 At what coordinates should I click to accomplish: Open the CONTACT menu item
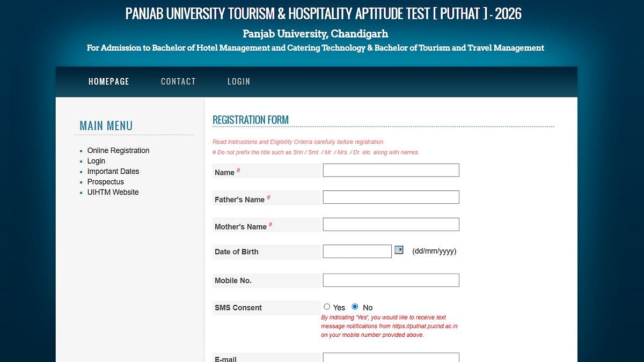click(x=178, y=81)
